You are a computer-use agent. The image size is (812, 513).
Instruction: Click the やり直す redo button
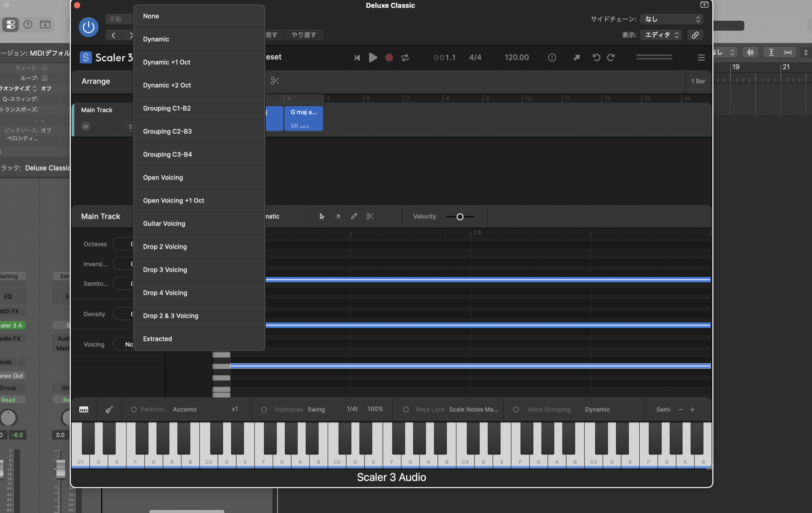point(304,35)
